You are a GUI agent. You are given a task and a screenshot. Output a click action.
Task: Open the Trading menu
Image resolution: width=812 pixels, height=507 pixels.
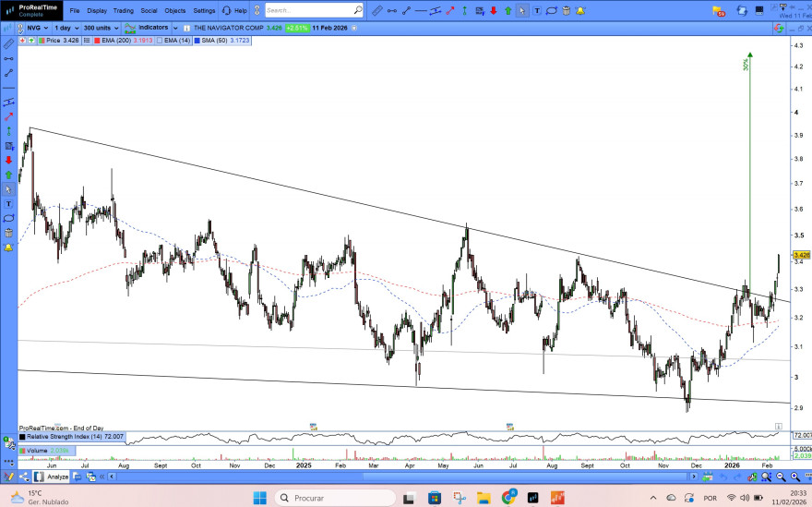pos(123,10)
